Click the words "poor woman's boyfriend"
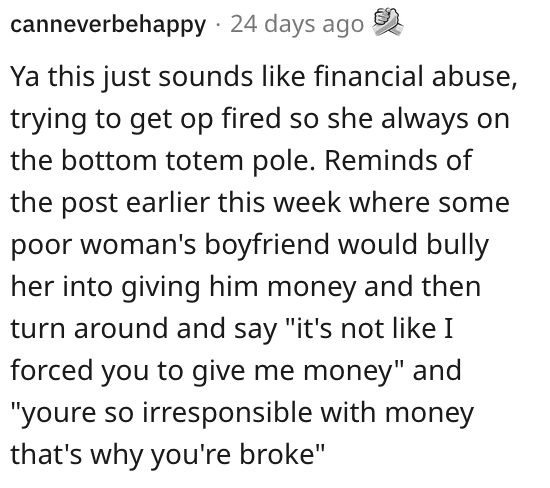The width and height of the screenshot is (550, 488). click(170, 245)
